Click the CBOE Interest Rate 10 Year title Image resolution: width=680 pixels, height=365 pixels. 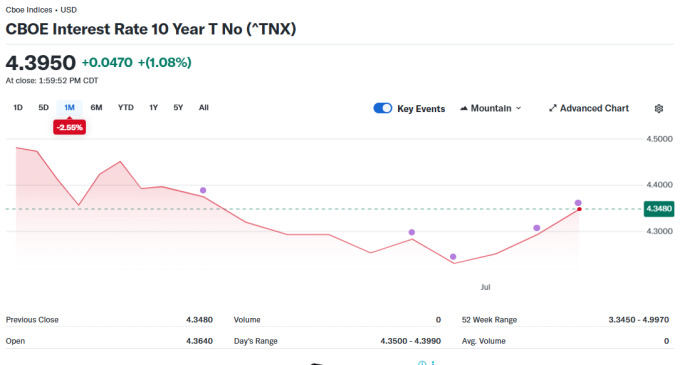pyautogui.click(x=150, y=29)
